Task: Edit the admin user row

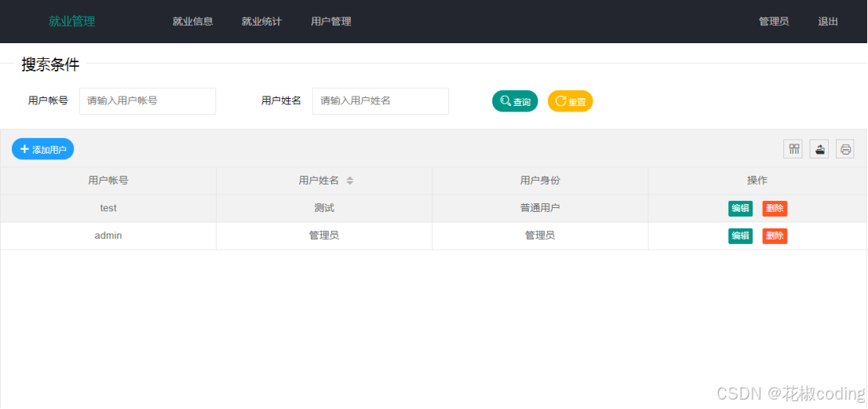Action: pos(740,236)
